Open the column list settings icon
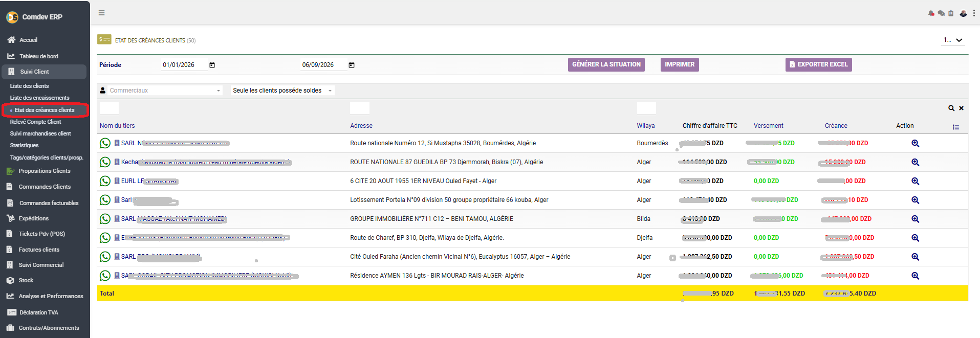The width and height of the screenshot is (980, 338). coord(956,127)
